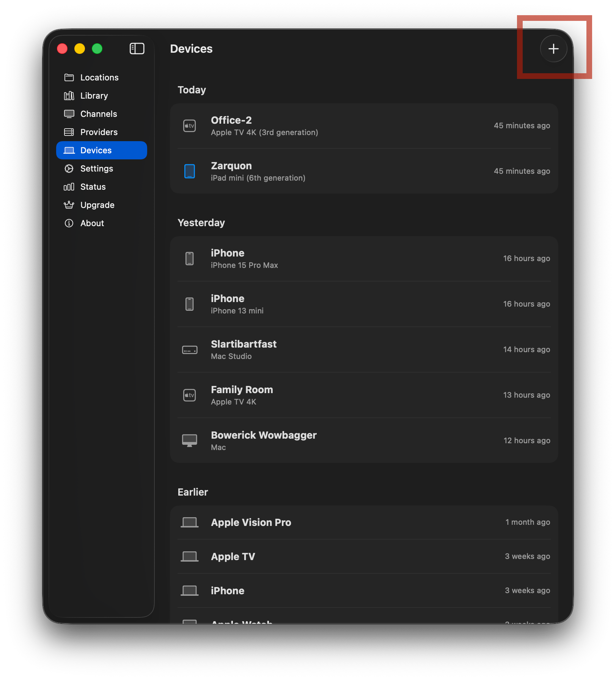Click the gear icon for Settings

69,168
